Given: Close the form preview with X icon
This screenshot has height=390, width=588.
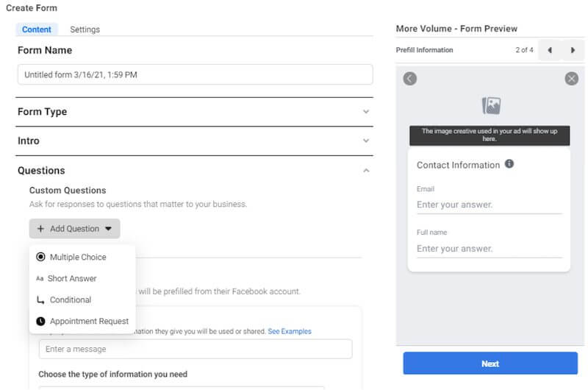Looking at the screenshot, I should click(x=571, y=79).
